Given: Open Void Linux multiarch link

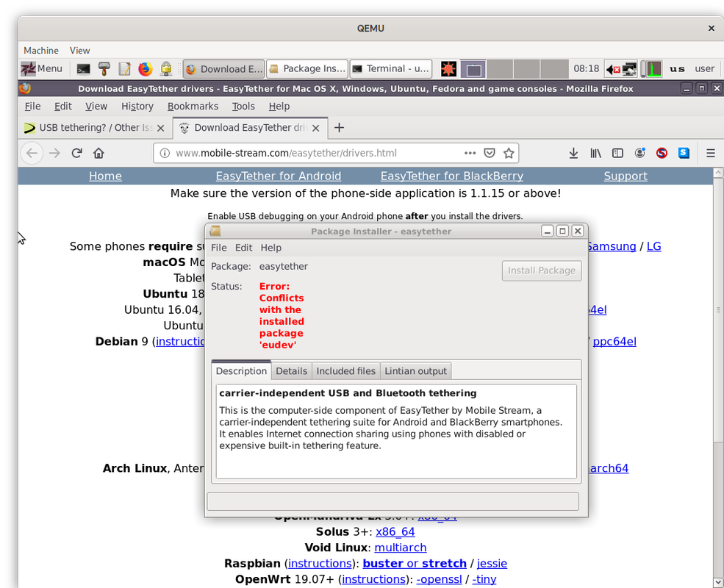Looking at the screenshot, I should pyautogui.click(x=401, y=548).
